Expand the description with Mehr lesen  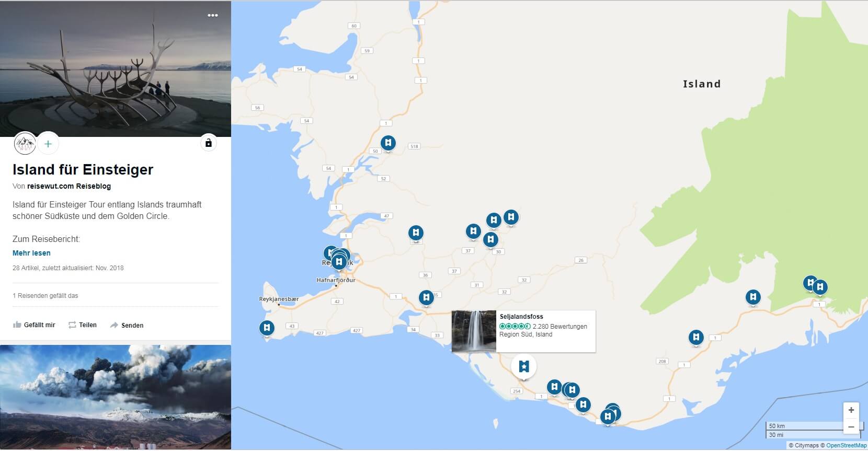point(31,253)
